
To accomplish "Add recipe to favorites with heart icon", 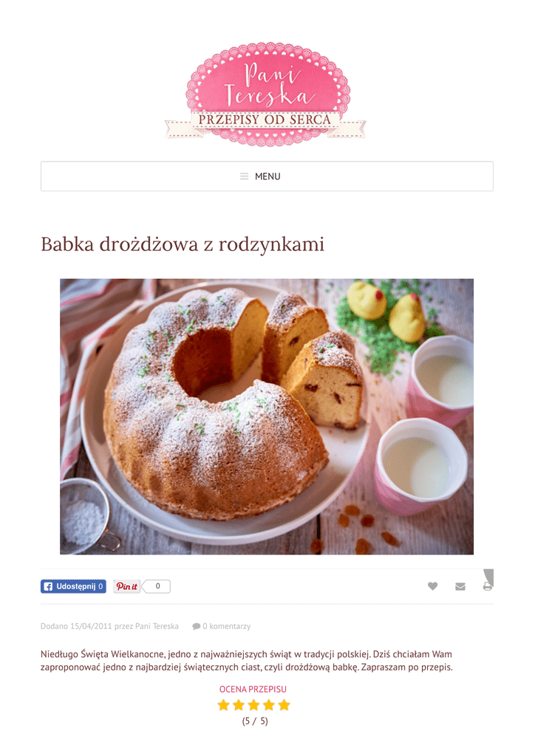I will tap(432, 585).
